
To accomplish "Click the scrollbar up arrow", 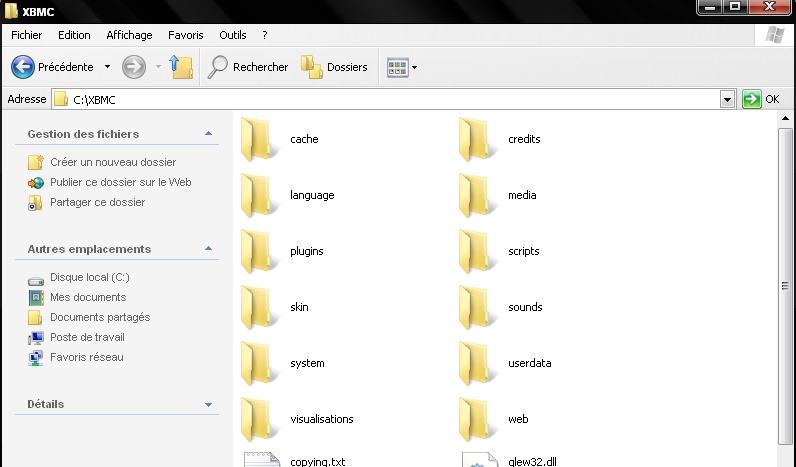I will [785, 118].
